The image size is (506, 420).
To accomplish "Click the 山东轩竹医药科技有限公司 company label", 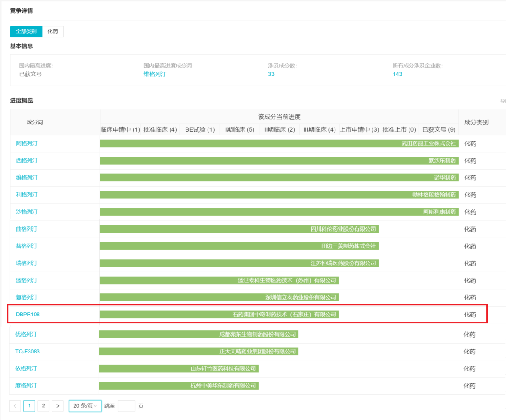I will 223,368.
